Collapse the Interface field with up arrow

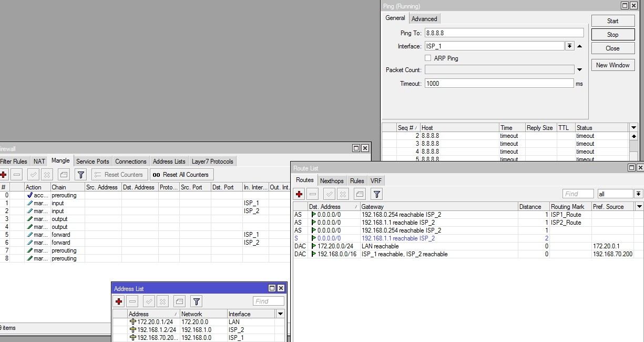coord(579,46)
